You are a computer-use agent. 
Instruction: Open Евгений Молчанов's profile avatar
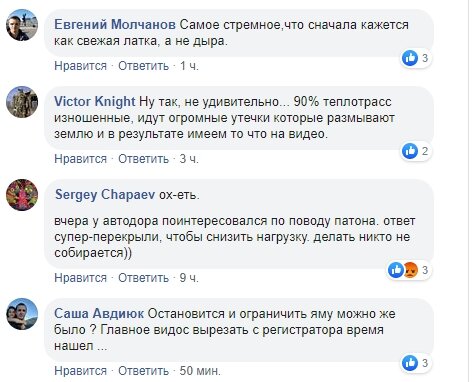click(22, 25)
